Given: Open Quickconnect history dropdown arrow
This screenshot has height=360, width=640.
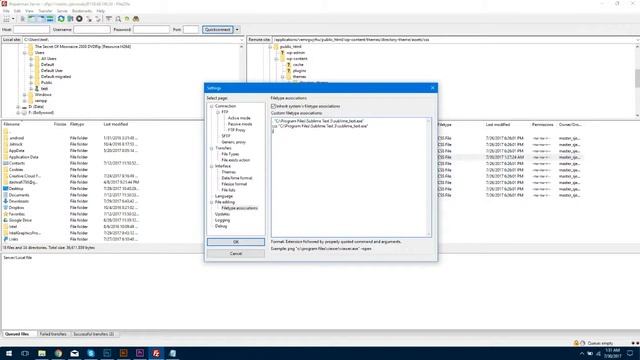Looking at the screenshot, I should point(237,30).
